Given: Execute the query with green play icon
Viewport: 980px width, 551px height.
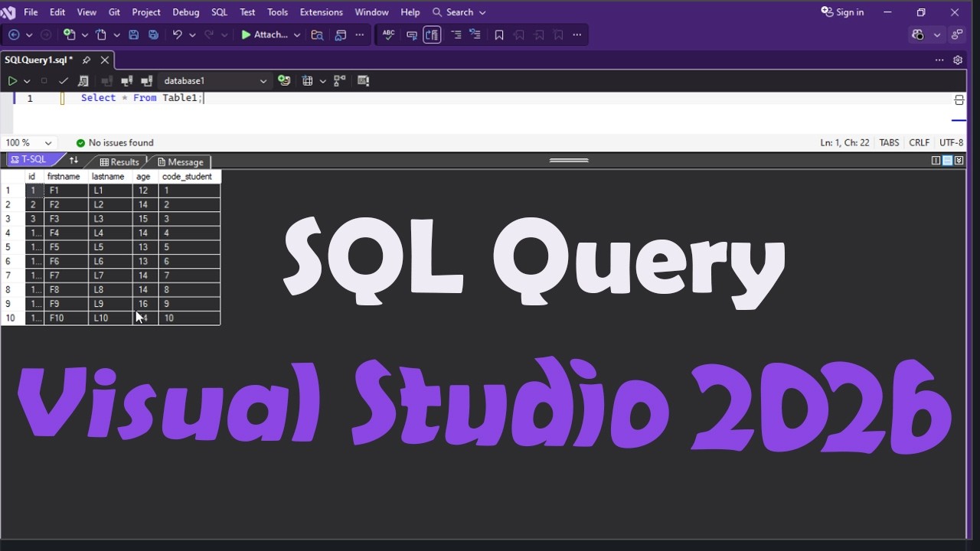Looking at the screenshot, I should [12, 80].
